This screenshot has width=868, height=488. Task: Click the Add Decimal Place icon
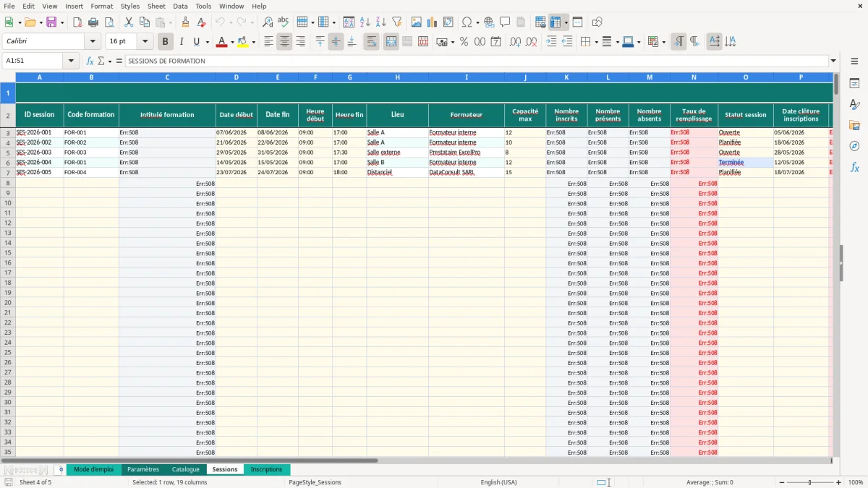point(515,42)
